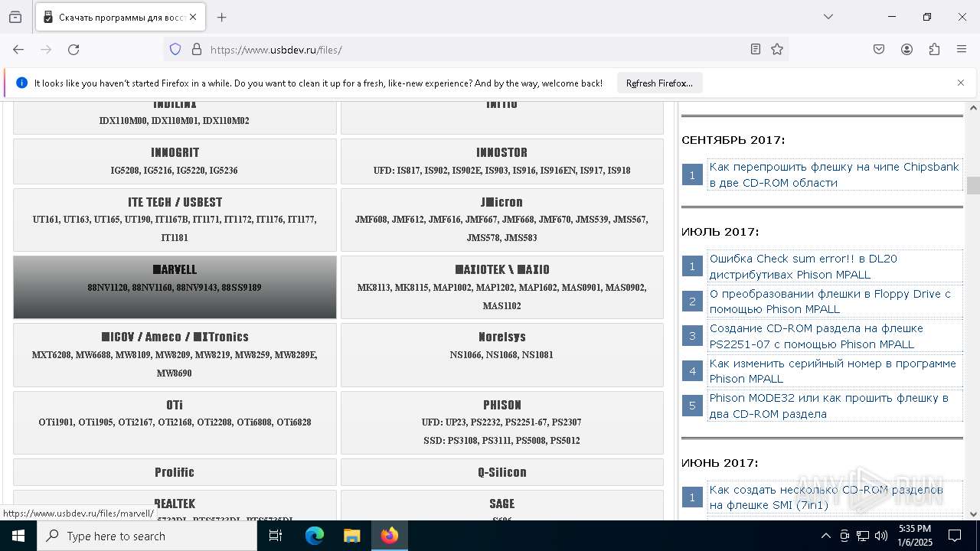980x551 pixels.
Task: Go back one page
Action: coord(18,49)
